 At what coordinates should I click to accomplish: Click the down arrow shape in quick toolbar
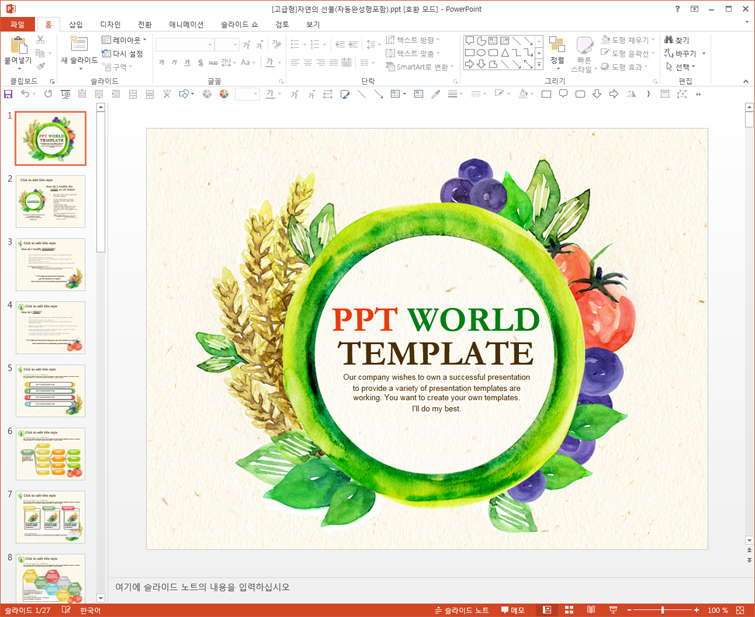click(597, 94)
